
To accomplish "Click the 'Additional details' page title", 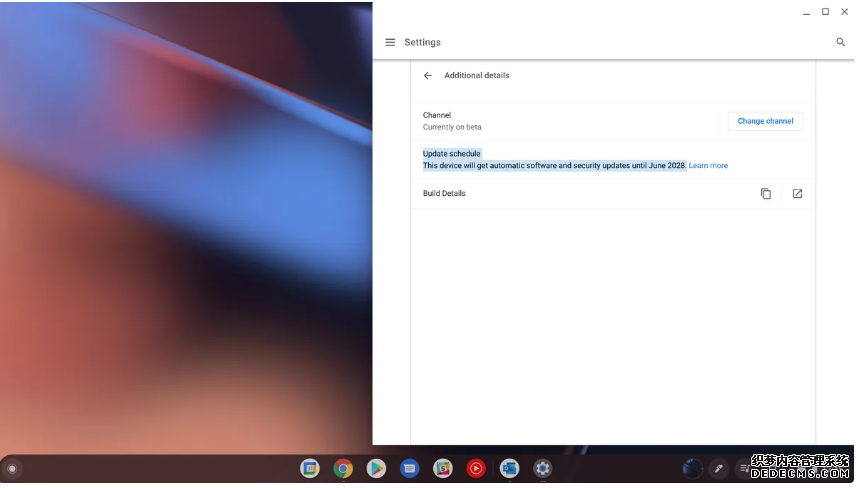I will coord(477,76).
